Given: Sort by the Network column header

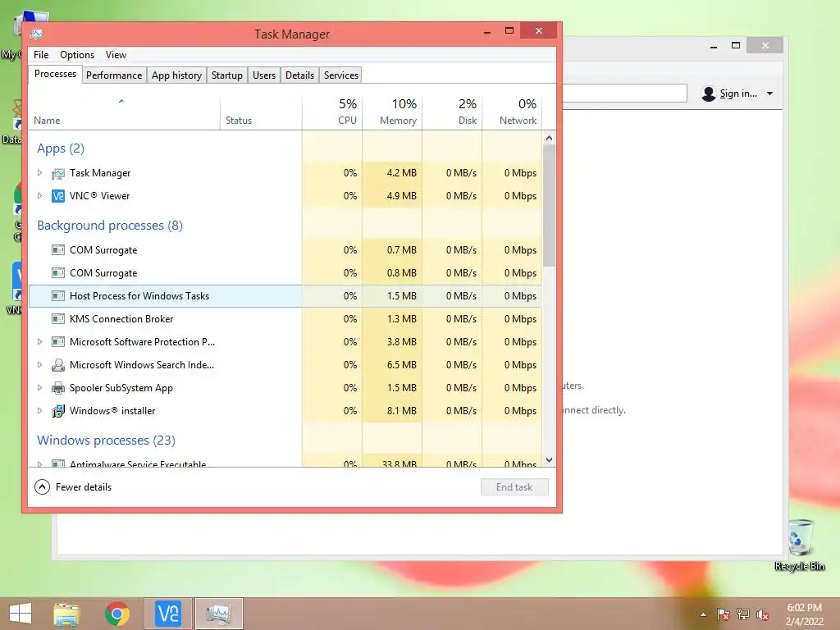Looking at the screenshot, I should [x=512, y=113].
